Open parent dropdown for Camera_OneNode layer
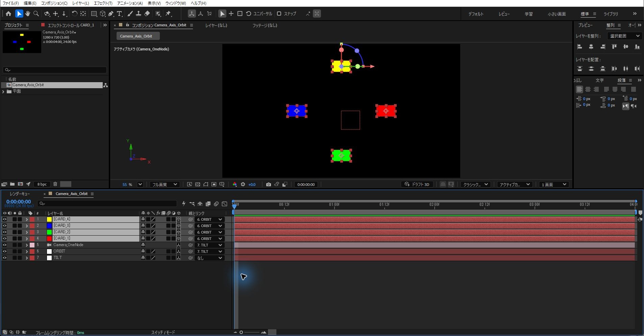This screenshot has width=644, height=336. (209, 245)
